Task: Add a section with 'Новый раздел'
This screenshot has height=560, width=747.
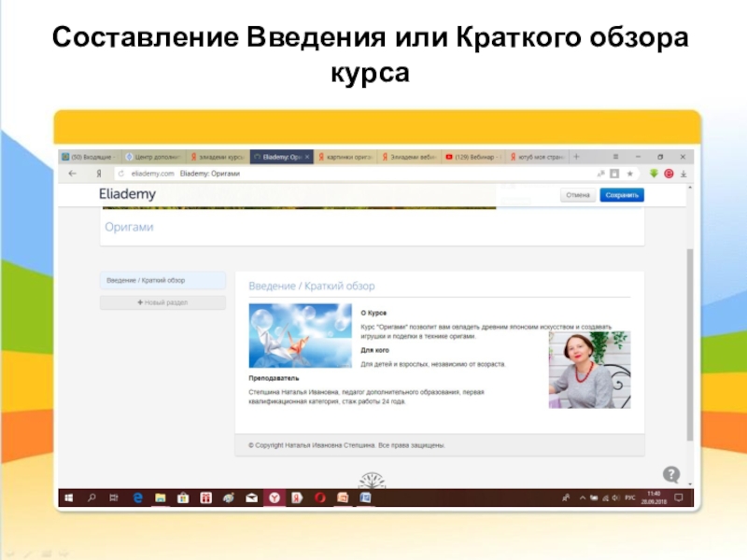Action: (x=162, y=302)
